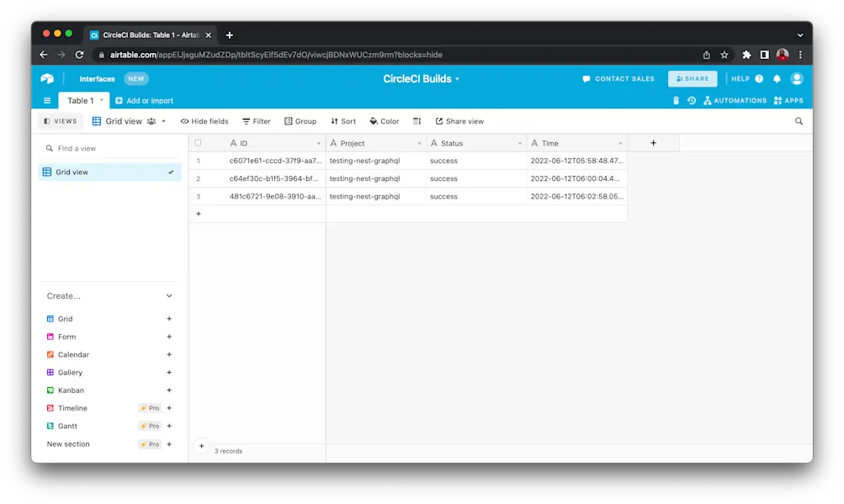The height and width of the screenshot is (504, 844).
Task: Open the search in view
Action: (798, 120)
